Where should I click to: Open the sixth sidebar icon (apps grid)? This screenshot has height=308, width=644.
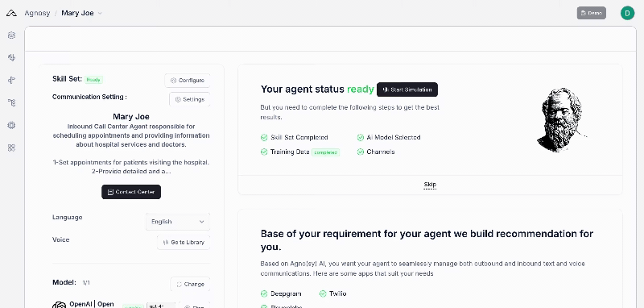[x=11, y=148]
